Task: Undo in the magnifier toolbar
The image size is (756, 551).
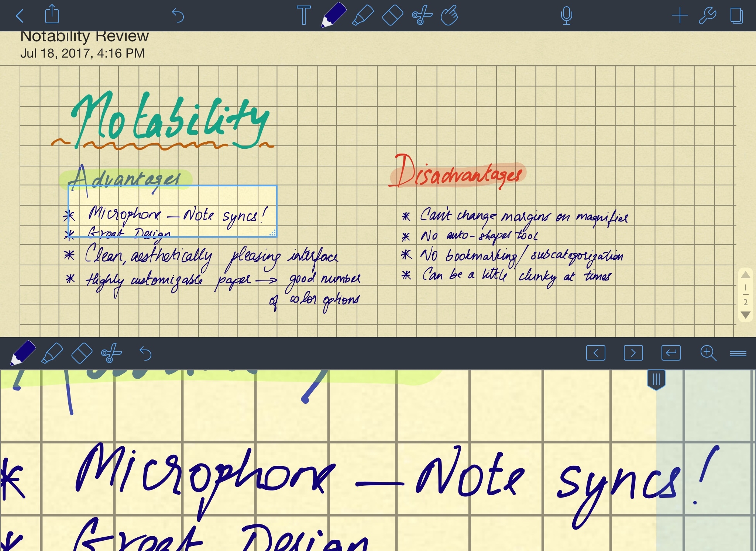Action: point(145,354)
